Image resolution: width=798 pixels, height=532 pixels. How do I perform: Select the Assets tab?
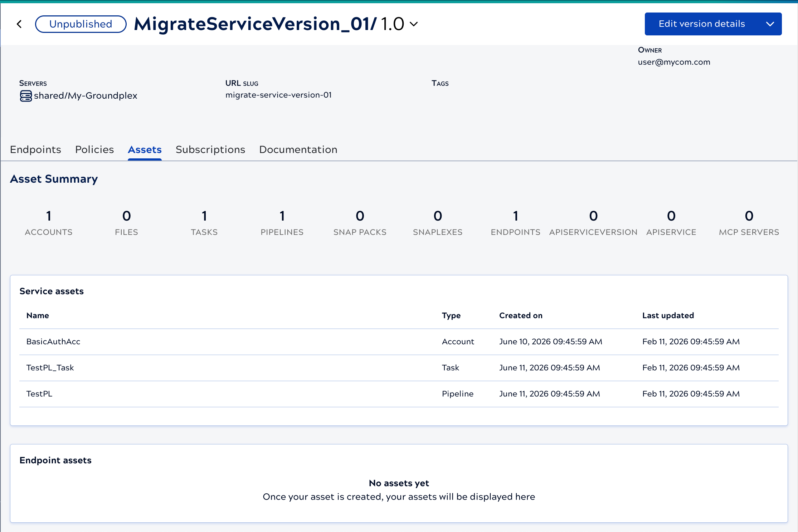coord(145,149)
